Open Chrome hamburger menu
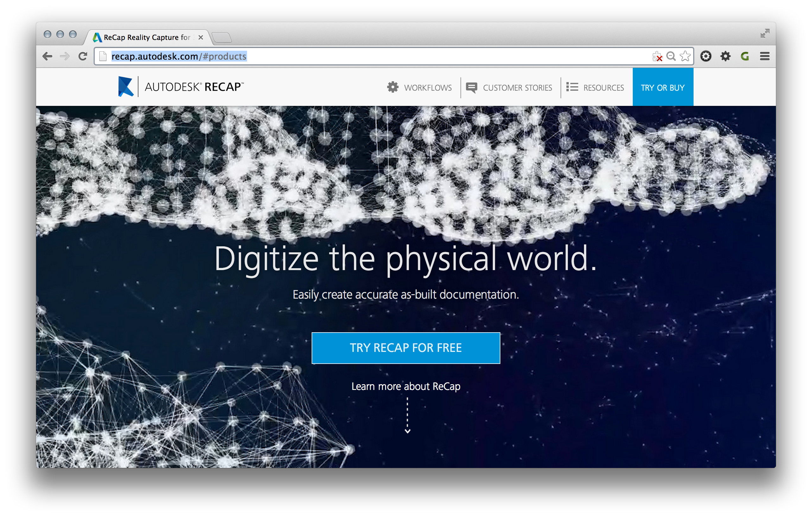Viewport: 812px width, 518px height. tap(764, 56)
